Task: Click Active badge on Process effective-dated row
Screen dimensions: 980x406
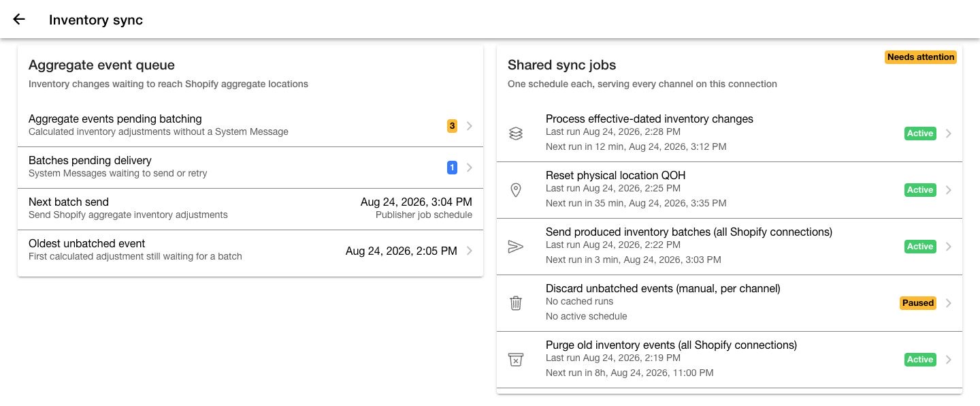Action: (x=920, y=134)
